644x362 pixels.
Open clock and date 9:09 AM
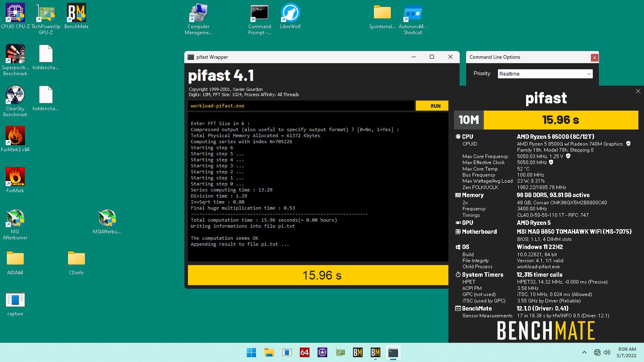[x=627, y=352]
